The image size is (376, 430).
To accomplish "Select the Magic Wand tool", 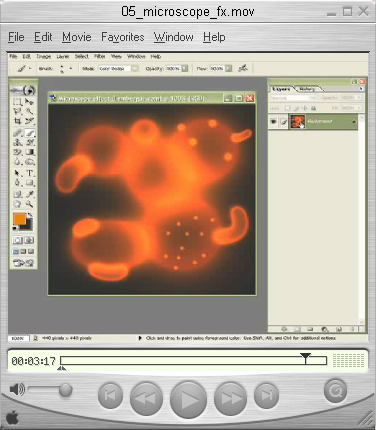I will tap(29, 111).
